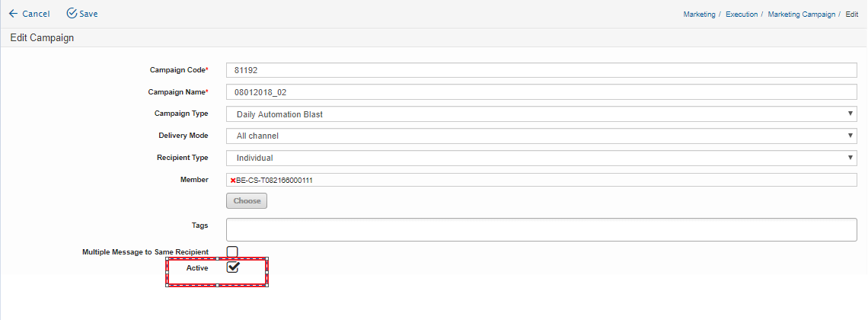Click the Save text label

[88, 14]
